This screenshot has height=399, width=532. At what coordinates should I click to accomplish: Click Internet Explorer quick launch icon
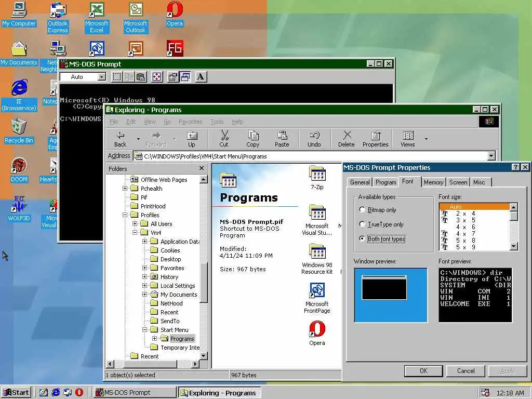point(55,393)
